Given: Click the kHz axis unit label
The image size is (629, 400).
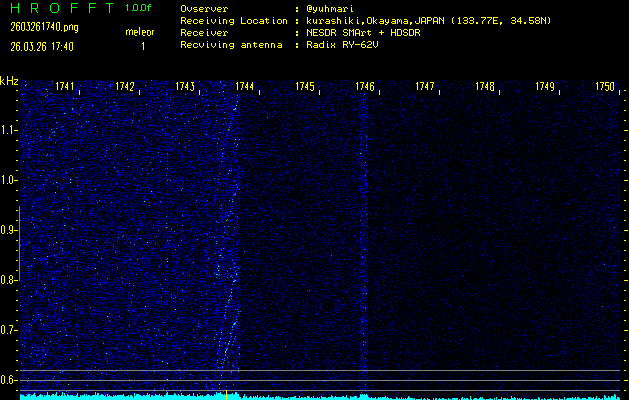Looking at the screenshot, I should coord(9,81).
